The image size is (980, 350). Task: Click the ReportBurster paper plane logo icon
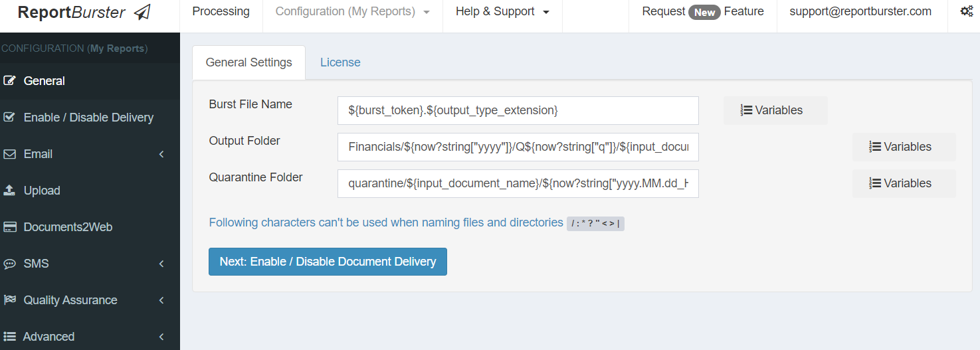pos(142,12)
